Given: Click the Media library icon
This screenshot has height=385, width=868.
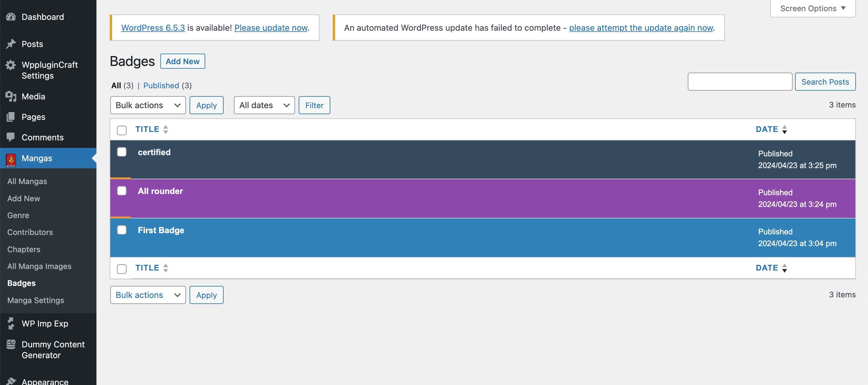Looking at the screenshot, I should click(x=11, y=96).
